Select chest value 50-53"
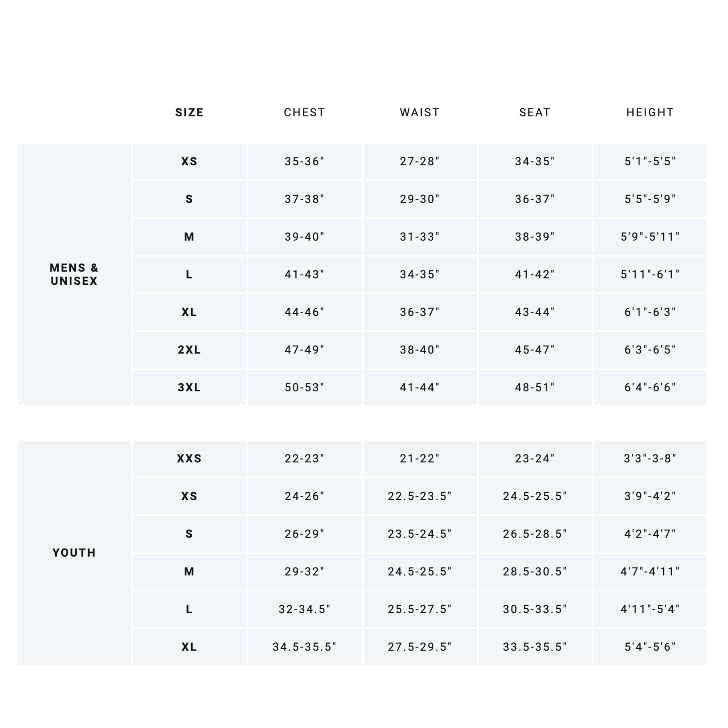Screen dimensions: 728x728 click(305, 387)
